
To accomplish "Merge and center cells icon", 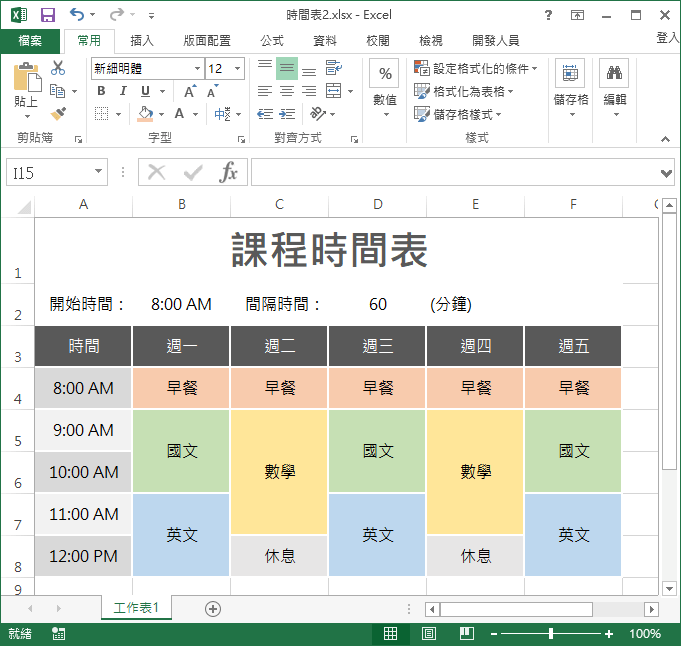I will tap(334, 91).
